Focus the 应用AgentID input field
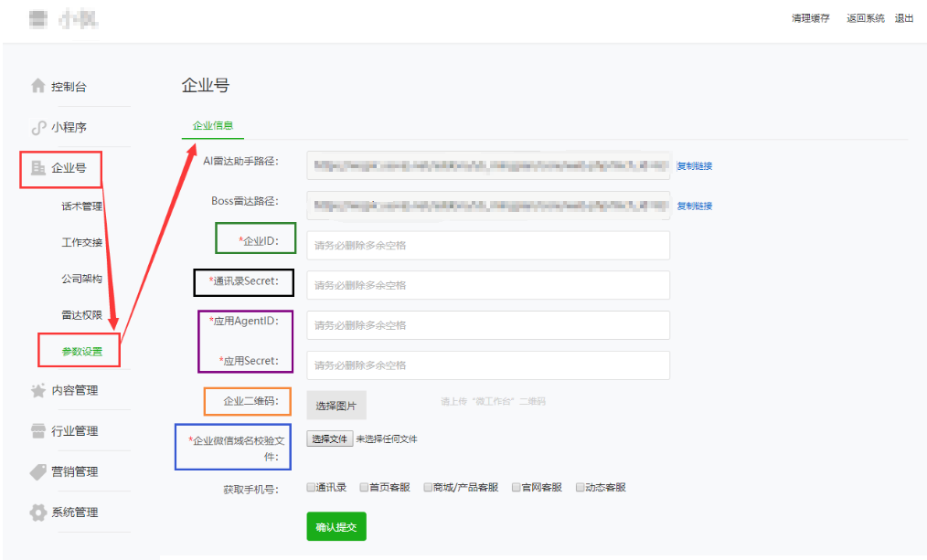Viewport: 927px width, 560px height. tap(488, 325)
